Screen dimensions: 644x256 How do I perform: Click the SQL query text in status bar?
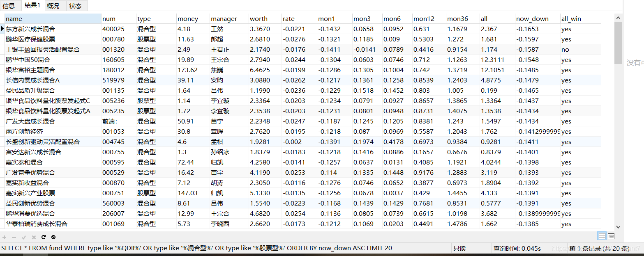197,248
